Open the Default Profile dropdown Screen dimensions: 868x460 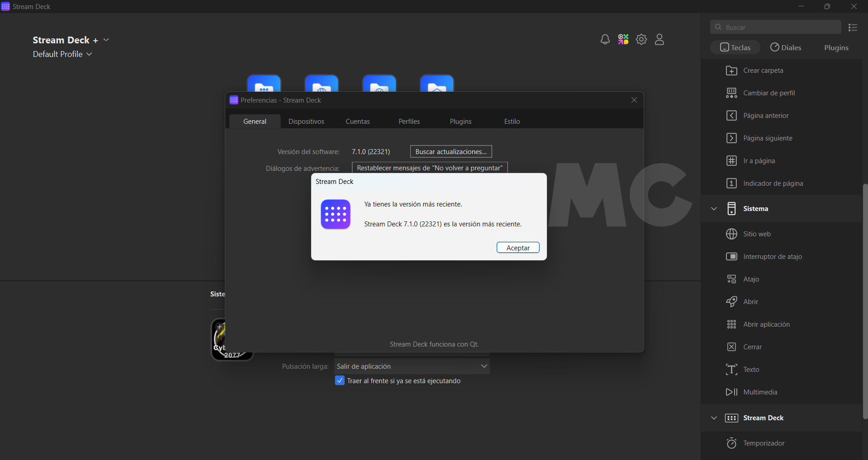coord(62,54)
